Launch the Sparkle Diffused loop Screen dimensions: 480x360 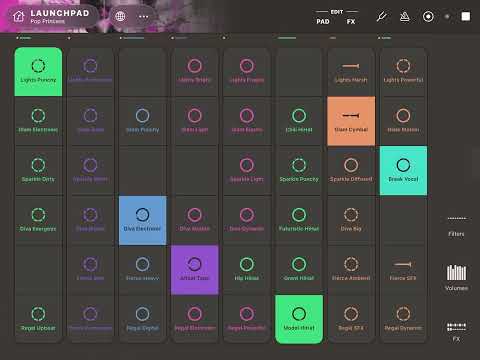click(351, 171)
